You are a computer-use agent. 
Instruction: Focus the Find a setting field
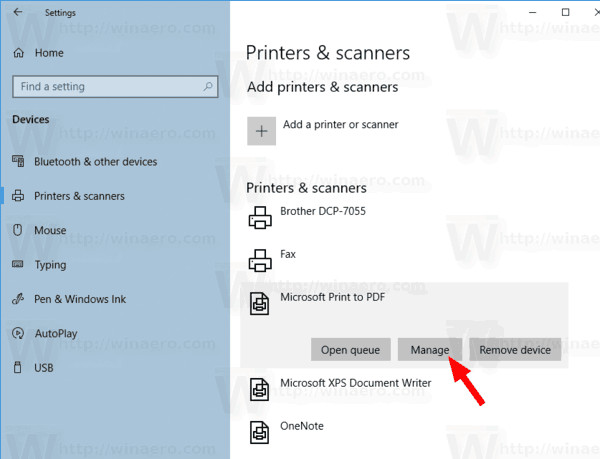click(115, 86)
